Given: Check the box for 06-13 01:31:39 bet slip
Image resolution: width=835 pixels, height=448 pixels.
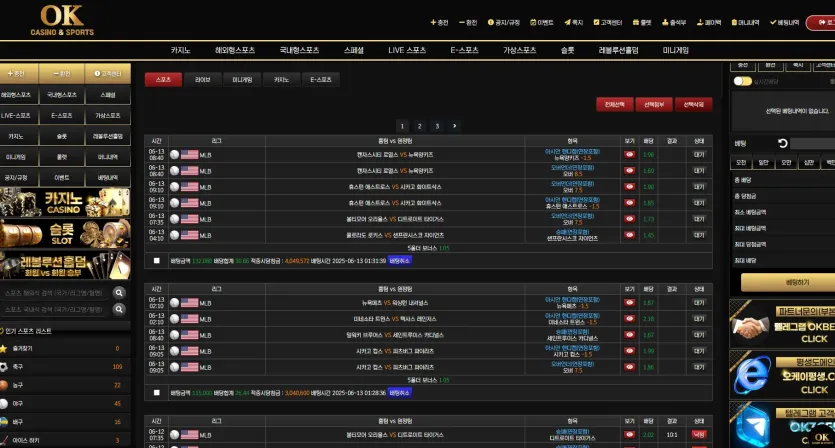Looking at the screenshot, I should point(157,260).
